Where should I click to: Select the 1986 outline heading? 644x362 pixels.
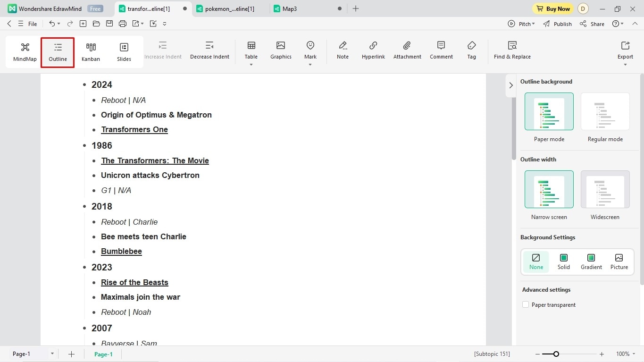(101, 145)
